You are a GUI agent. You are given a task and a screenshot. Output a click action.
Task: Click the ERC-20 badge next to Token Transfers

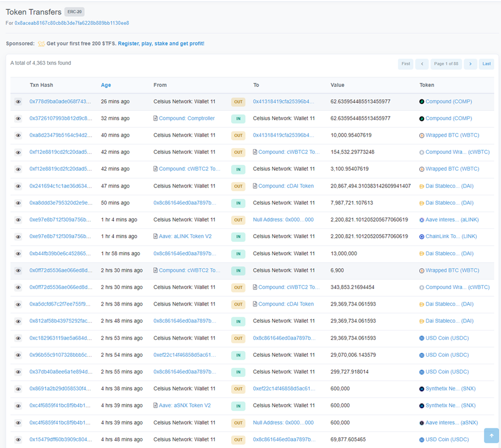(75, 12)
